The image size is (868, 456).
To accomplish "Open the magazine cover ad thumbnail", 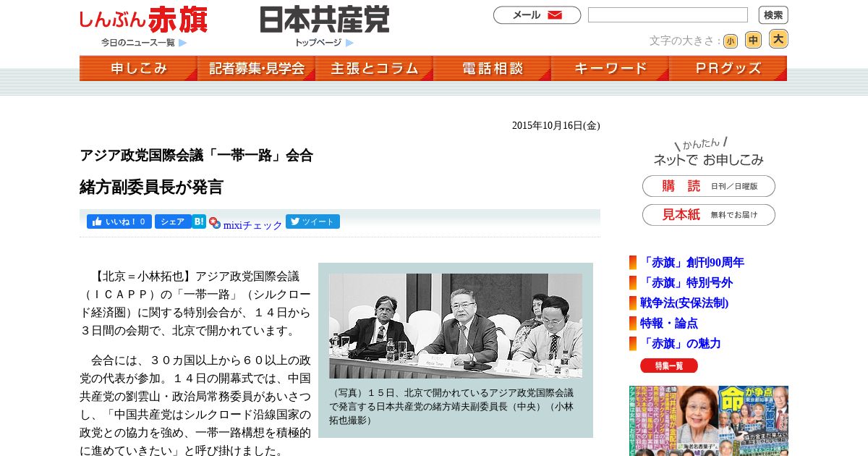I will [x=709, y=421].
